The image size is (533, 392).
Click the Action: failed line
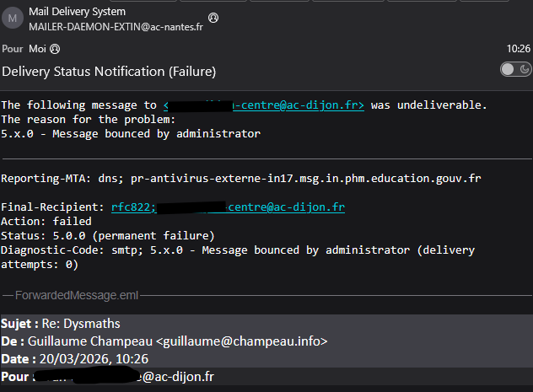click(46, 222)
